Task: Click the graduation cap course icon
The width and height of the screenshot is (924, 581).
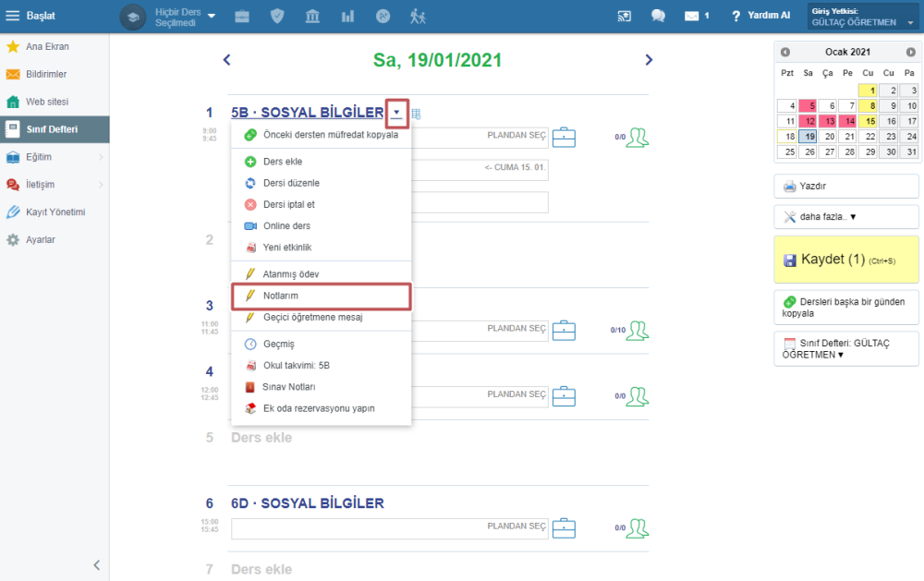Action: click(133, 17)
